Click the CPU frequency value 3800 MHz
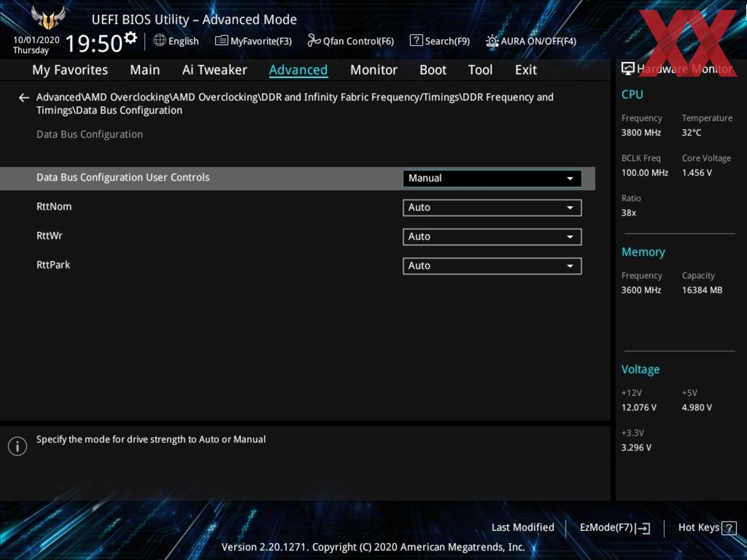The image size is (747, 560). [x=641, y=132]
